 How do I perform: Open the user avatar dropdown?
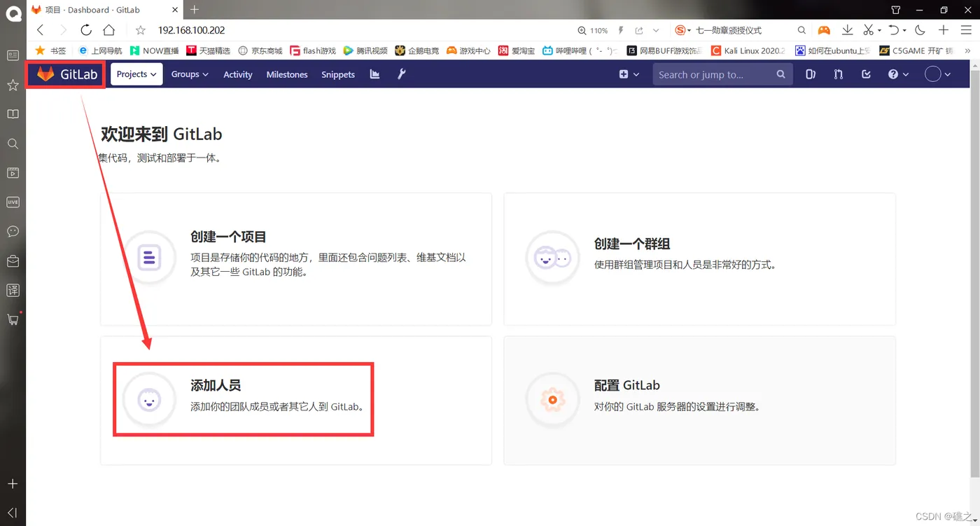pos(937,74)
